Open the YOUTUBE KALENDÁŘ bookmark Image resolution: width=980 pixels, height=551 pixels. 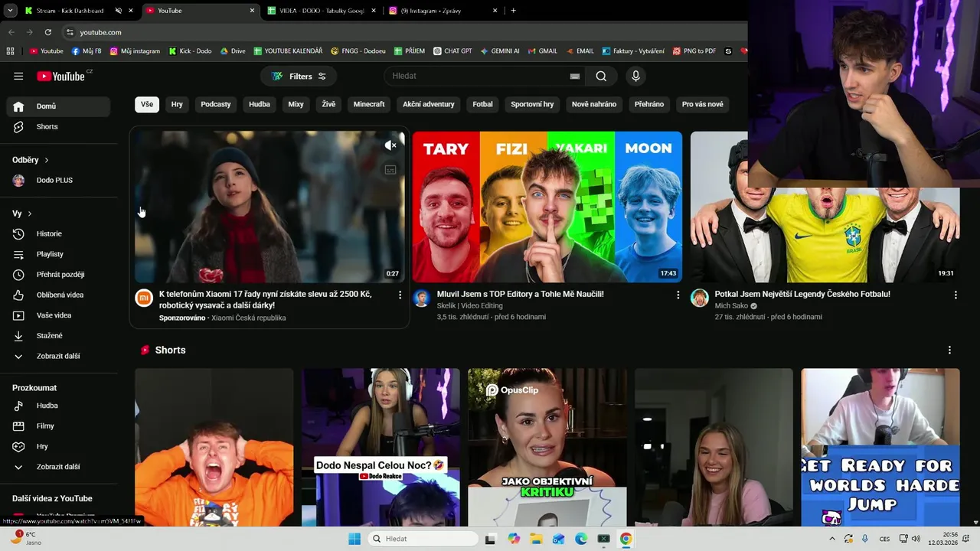tap(288, 51)
